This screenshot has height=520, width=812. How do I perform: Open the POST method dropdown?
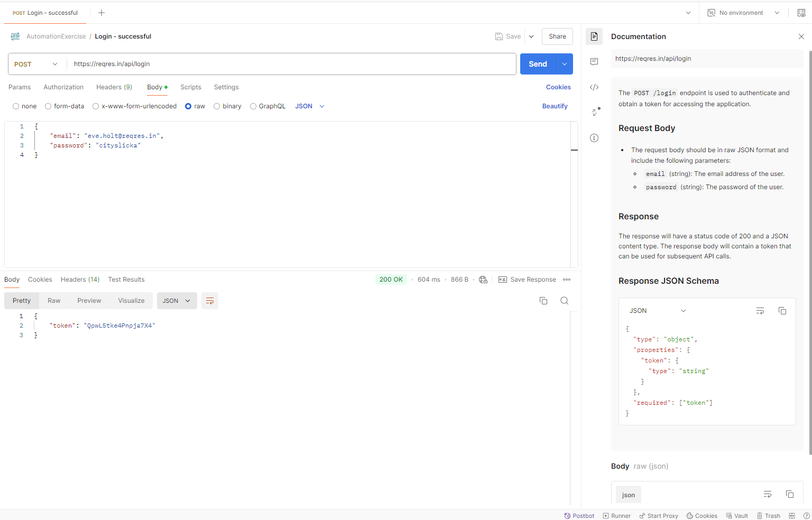35,64
